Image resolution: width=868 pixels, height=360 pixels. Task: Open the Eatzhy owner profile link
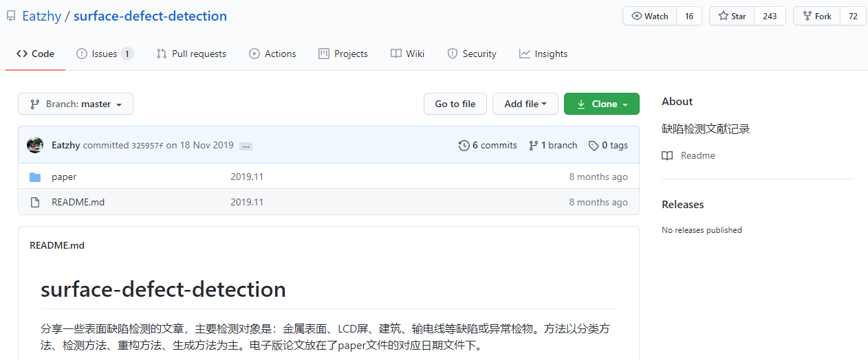[x=41, y=16]
